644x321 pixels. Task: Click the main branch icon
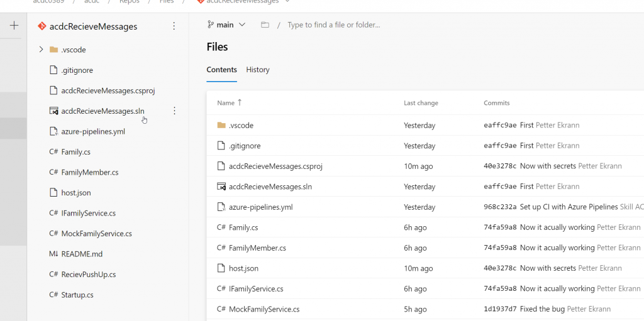[211, 25]
